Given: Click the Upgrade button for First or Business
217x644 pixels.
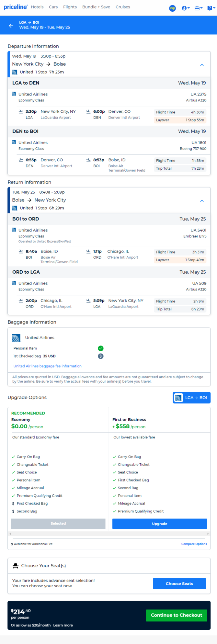Looking at the screenshot, I should pos(159,524).
